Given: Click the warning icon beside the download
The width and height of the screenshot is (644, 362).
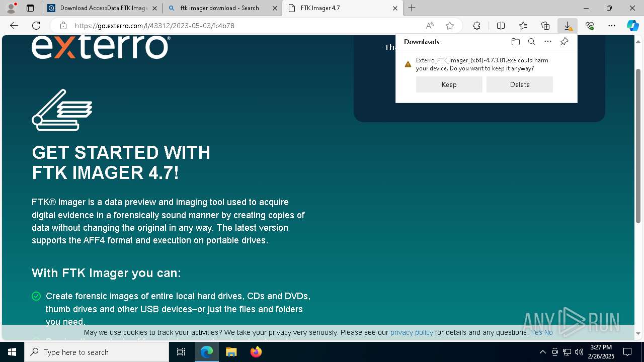Looking at the screenshot, I should (x=408, y=64).
